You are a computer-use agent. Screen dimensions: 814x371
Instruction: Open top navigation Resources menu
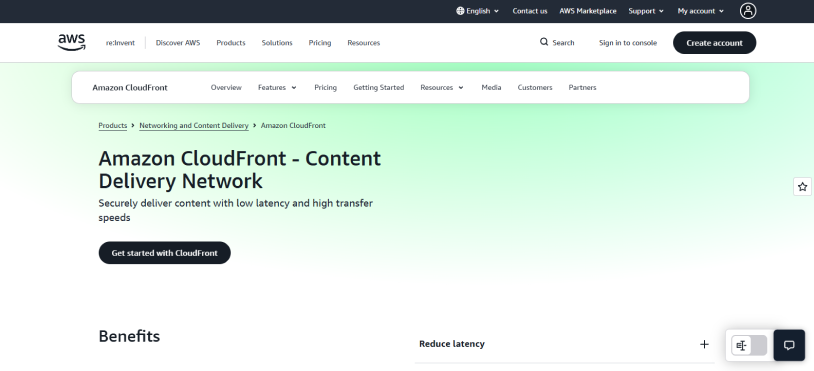click(363, 43)
